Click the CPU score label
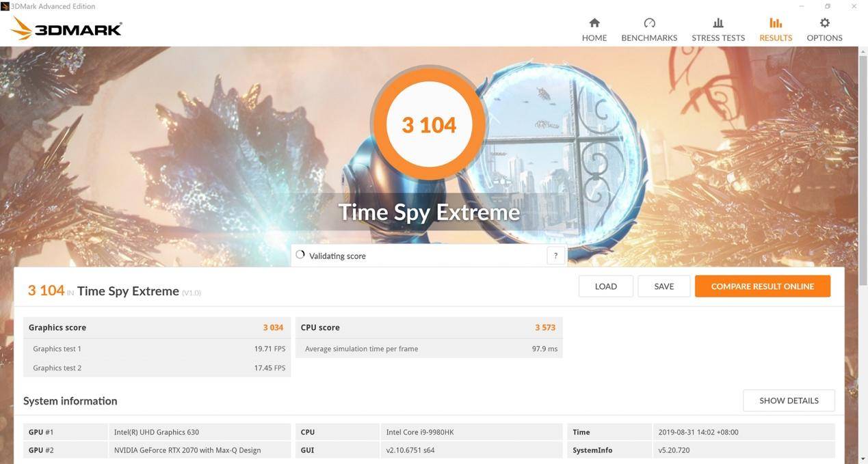The image size is (868, 464). point(320,327)
